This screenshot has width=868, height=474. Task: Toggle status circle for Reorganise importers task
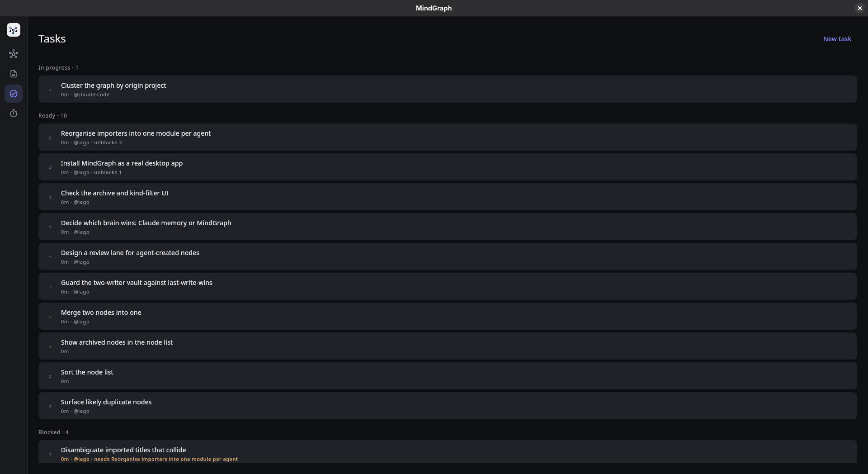[50, 137]
